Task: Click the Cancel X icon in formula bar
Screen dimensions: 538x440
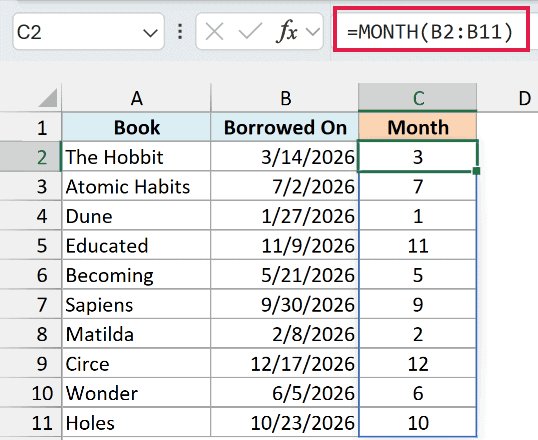Action: point(214,32)
